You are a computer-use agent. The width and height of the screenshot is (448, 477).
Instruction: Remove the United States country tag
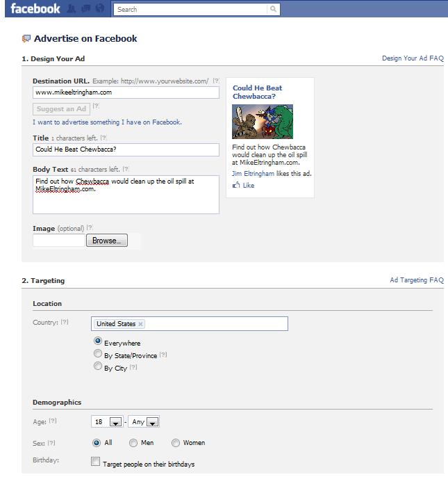pos(141,324)
